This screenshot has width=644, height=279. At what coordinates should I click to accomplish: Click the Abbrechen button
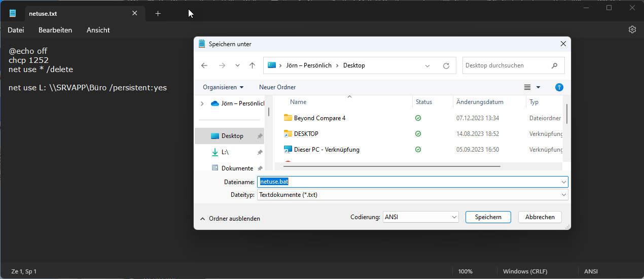pos(540,217)
